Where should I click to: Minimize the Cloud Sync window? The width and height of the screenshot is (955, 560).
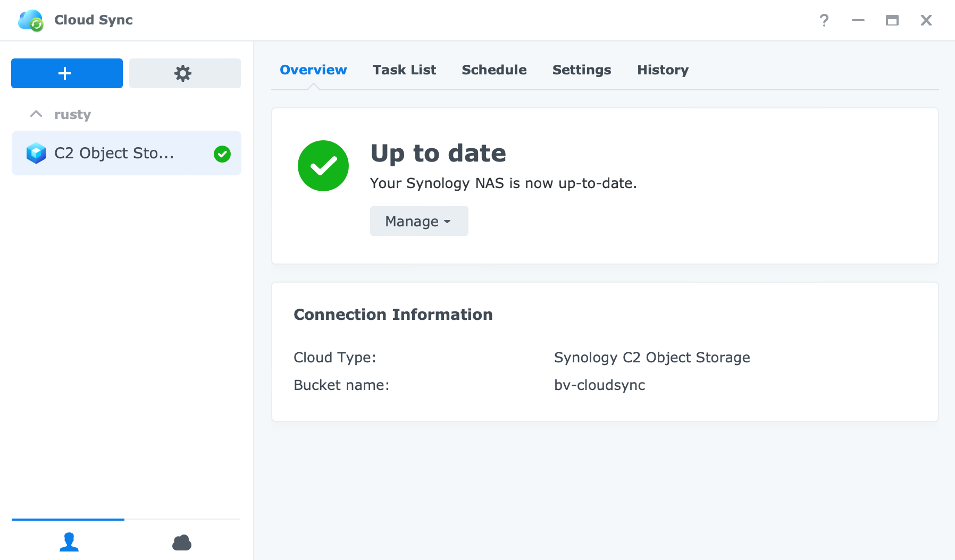858,20
